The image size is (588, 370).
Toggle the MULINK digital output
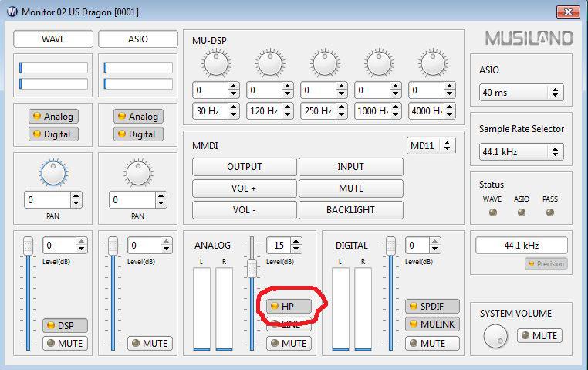tap(432, 324)
